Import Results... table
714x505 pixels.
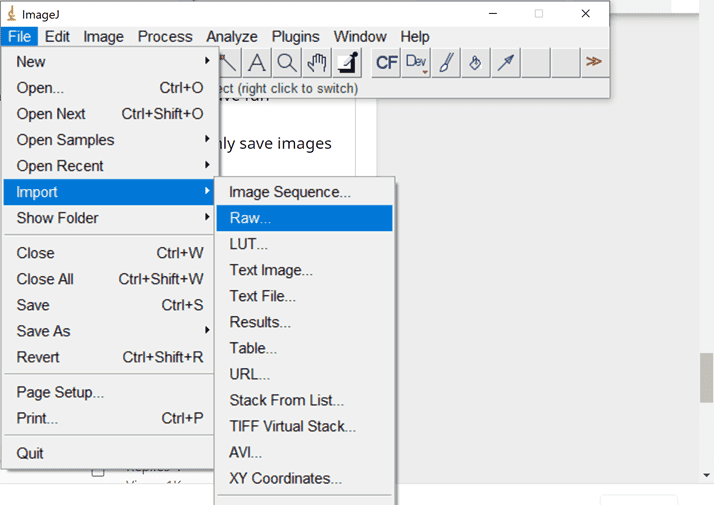[x=304, y=322]
